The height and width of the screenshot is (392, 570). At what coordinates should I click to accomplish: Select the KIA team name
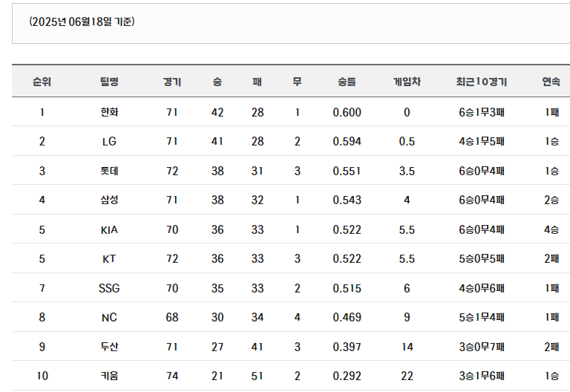109,230
